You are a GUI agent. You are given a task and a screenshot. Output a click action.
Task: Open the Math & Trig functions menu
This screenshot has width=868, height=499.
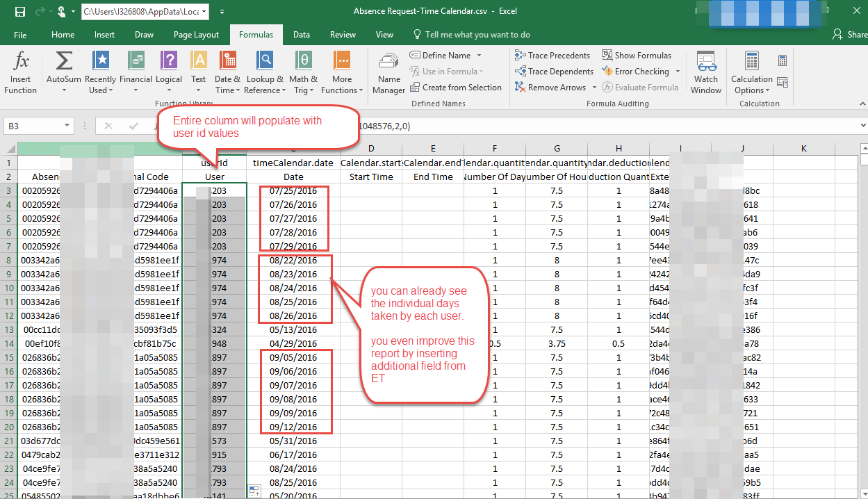303,73
